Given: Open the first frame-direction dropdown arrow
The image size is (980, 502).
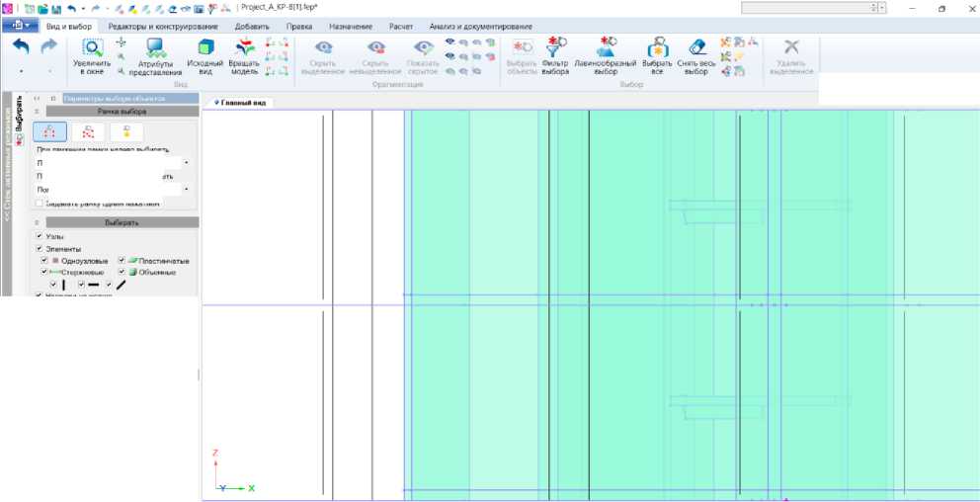Looking at the screenshot, I should click(x=187, y=163).
